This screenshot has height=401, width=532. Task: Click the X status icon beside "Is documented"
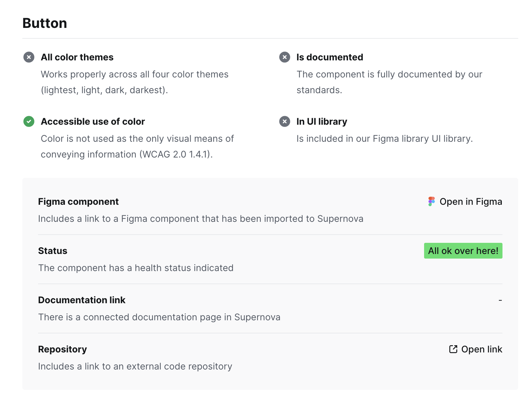coord(284,57)
